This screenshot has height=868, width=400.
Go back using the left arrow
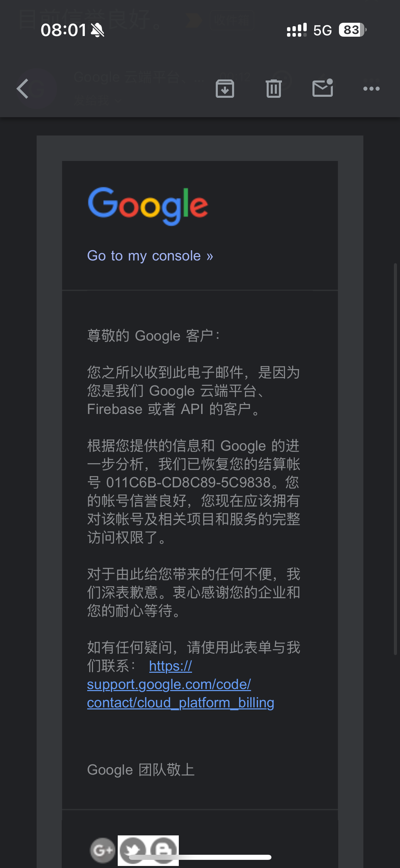tap(22, 89)
